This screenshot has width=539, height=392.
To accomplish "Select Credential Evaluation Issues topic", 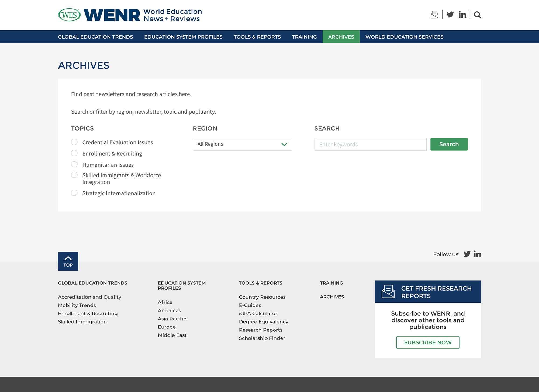I will [x=74, y=142].
